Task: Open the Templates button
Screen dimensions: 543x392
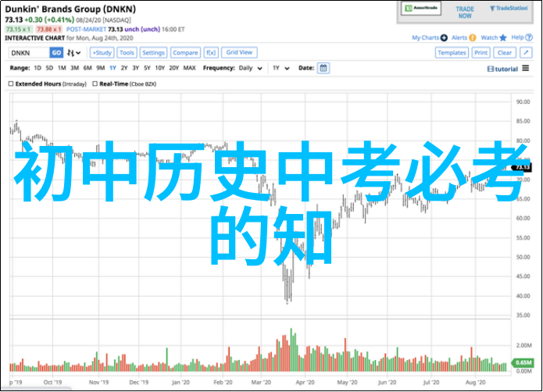Action: click(452, 53)
